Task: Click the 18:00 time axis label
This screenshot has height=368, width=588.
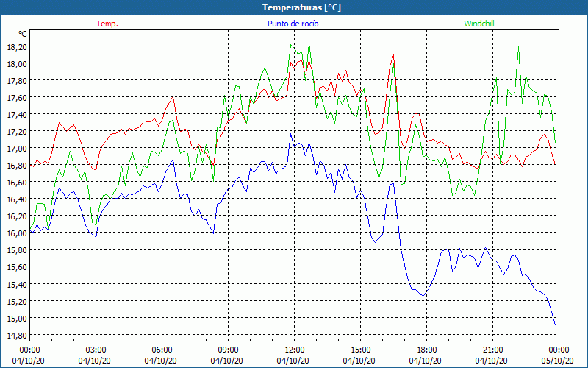Action: click(427, 350)
